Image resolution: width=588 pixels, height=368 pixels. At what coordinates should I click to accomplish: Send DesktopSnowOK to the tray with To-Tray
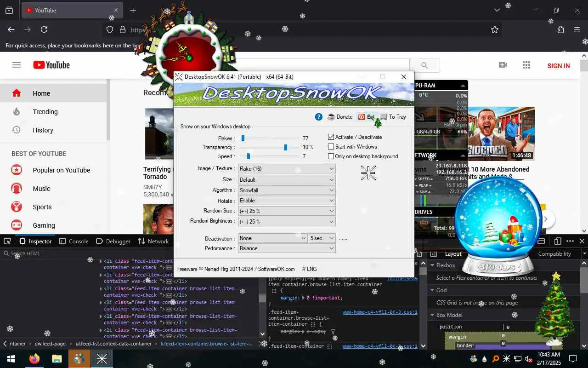click(393, 117)
